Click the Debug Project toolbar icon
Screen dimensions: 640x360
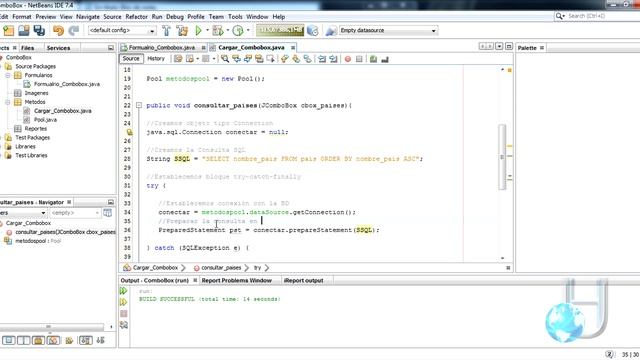pyautogui.click(x=218, y=30)
